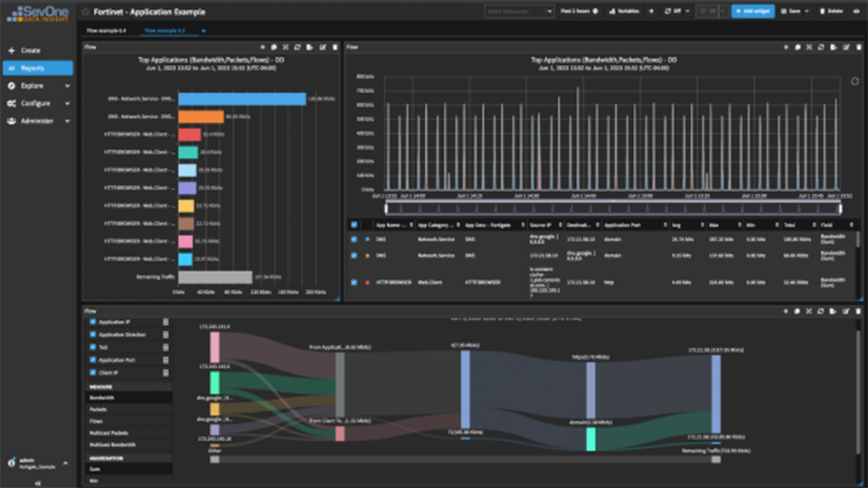Expand the time series widget to fullscreen

809,48
